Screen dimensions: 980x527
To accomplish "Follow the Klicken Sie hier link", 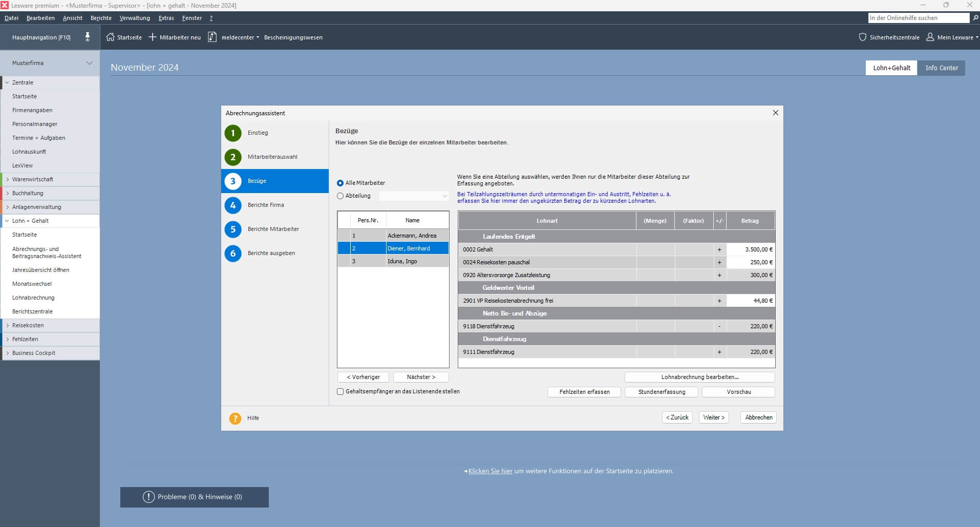I will coord(490,471).
